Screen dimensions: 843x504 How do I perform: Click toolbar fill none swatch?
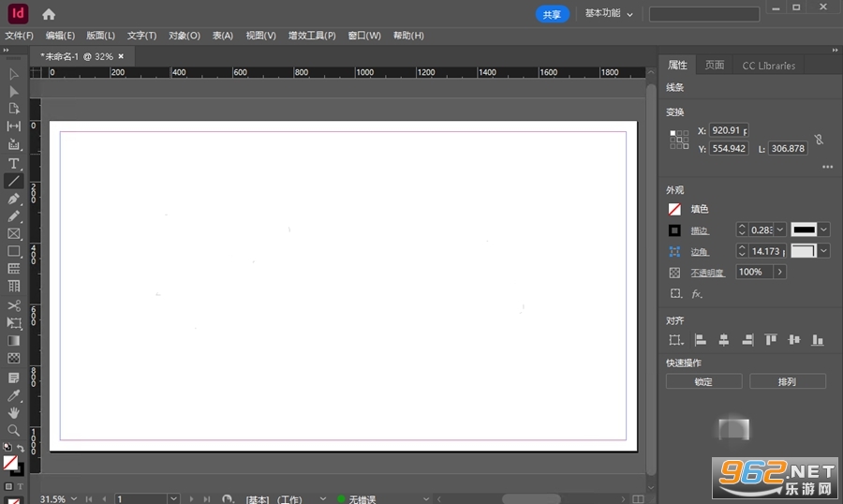click(9, 463)
